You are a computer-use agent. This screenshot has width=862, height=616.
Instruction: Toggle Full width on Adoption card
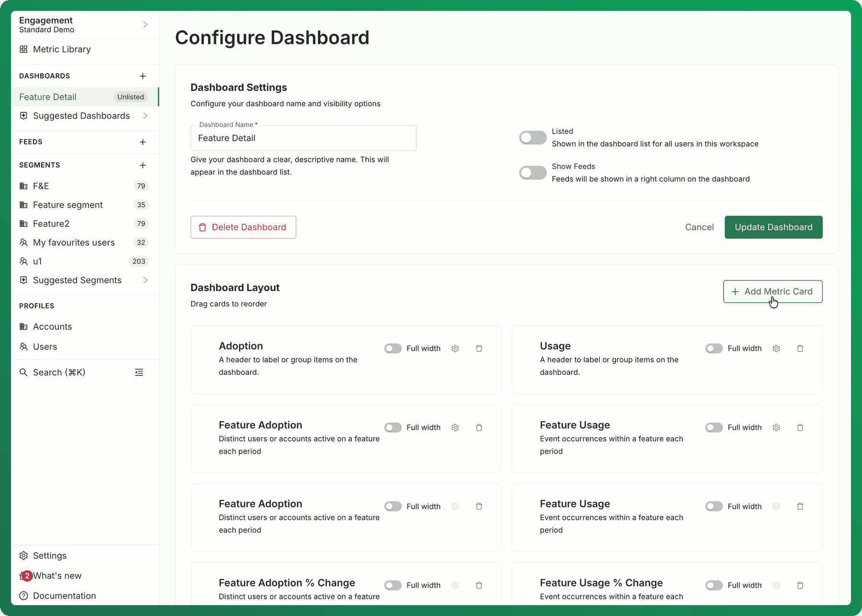393,348
